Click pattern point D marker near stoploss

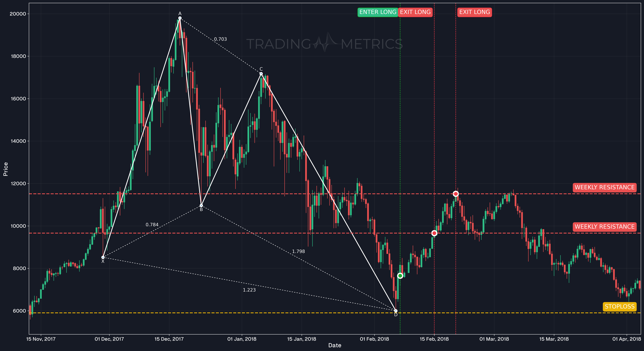tap(396, 311)
